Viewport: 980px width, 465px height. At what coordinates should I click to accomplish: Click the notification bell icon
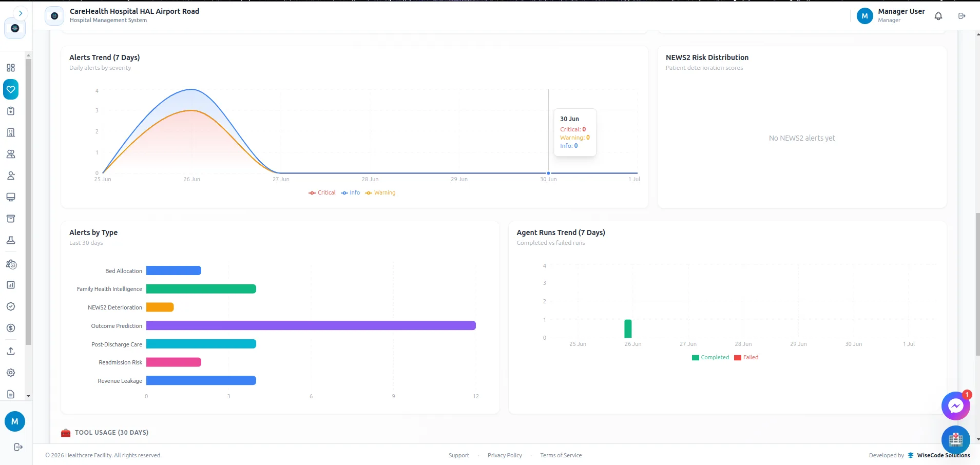pyautogui.click(x=938, y=16)
